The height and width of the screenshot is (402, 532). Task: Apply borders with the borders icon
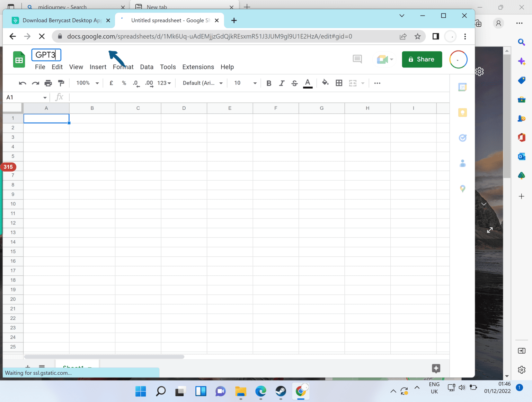[x=339, y=83]
